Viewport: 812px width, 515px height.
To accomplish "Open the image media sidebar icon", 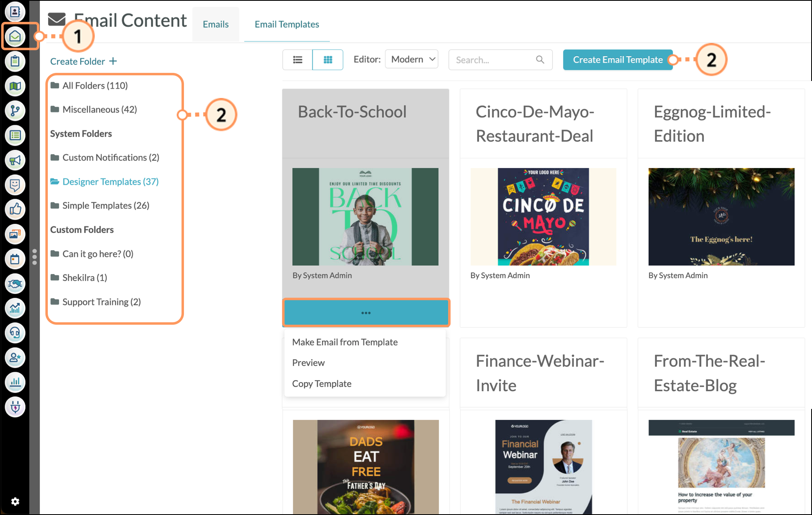I will tap(15, 234).
